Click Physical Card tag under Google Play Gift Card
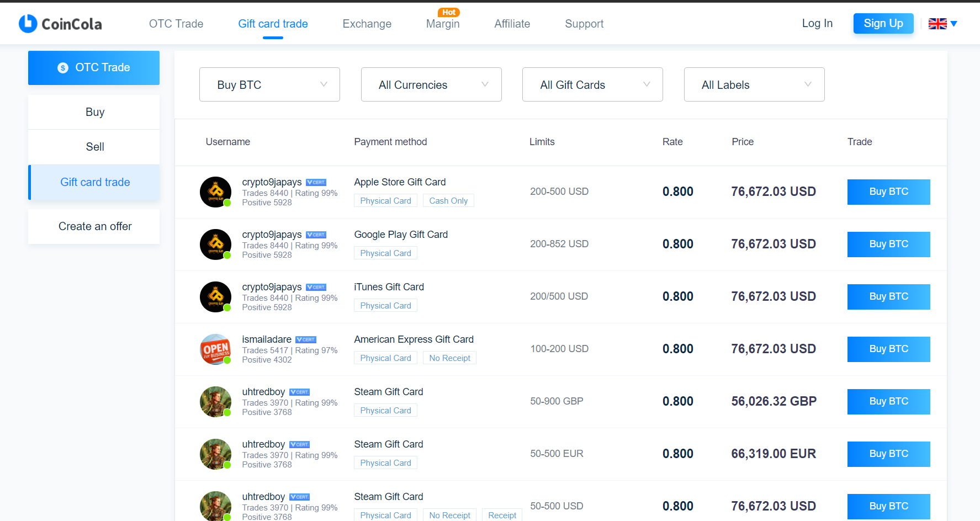This screenshot has width=980, height=521. (385, 253)
